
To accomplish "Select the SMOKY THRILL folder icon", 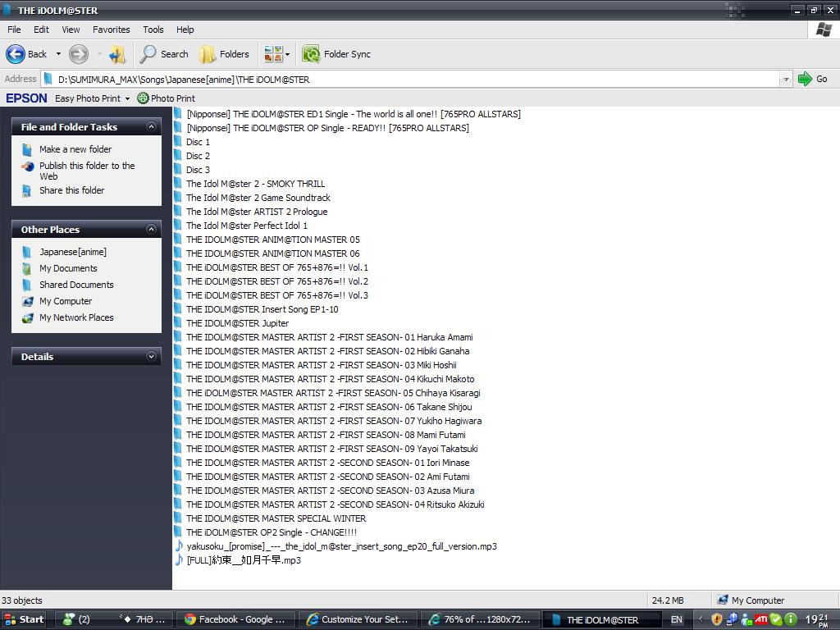I will [x=178, y=184].
